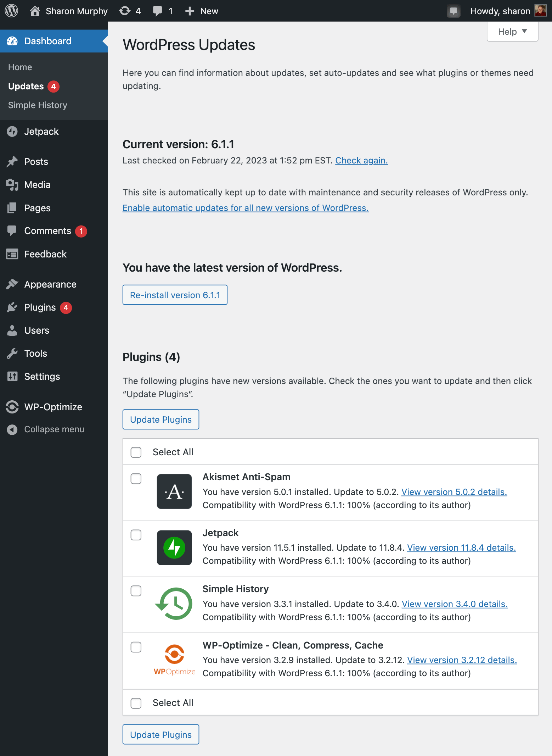The width and height of the screenshot is (552, 756).
Task: Open the comments bubble icon in admin bar
Action: pos(157,11)
